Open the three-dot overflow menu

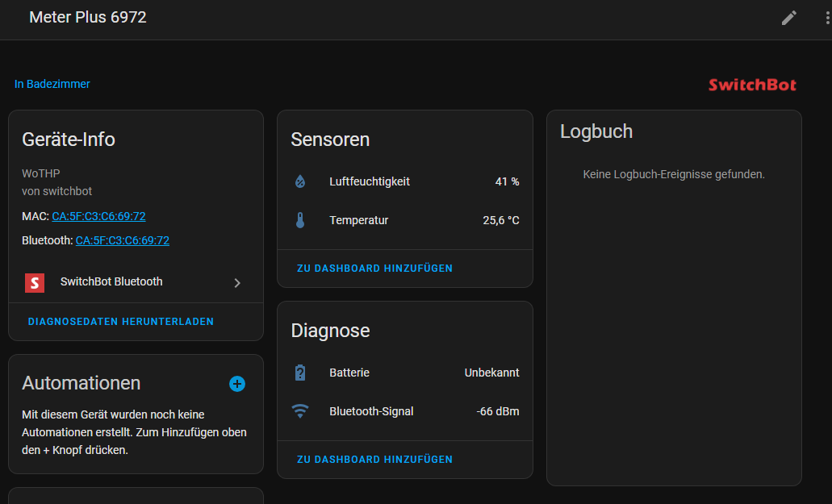click(x=827, y=18)
